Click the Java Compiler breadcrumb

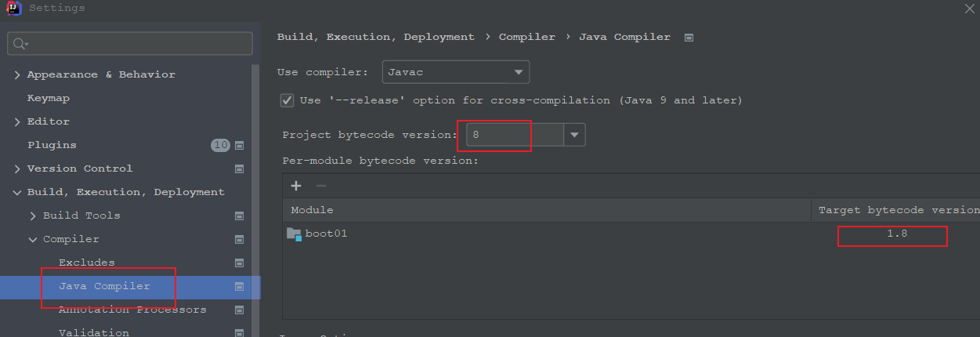(624, 37)
